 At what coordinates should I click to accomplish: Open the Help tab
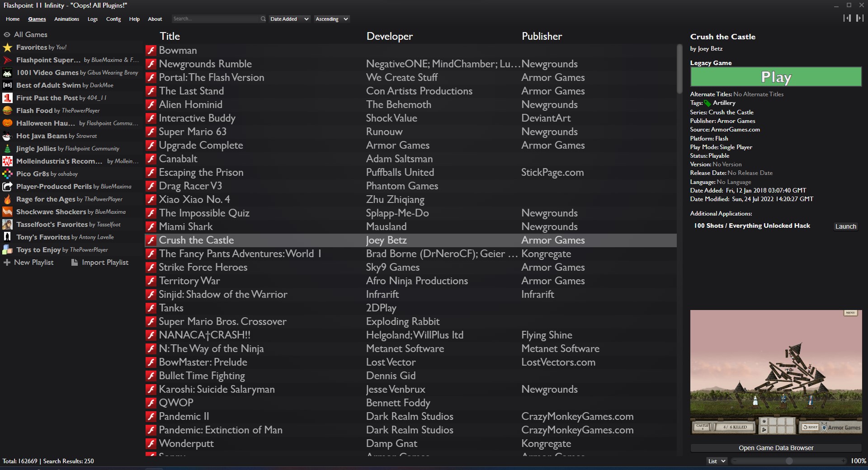point(134,19)
